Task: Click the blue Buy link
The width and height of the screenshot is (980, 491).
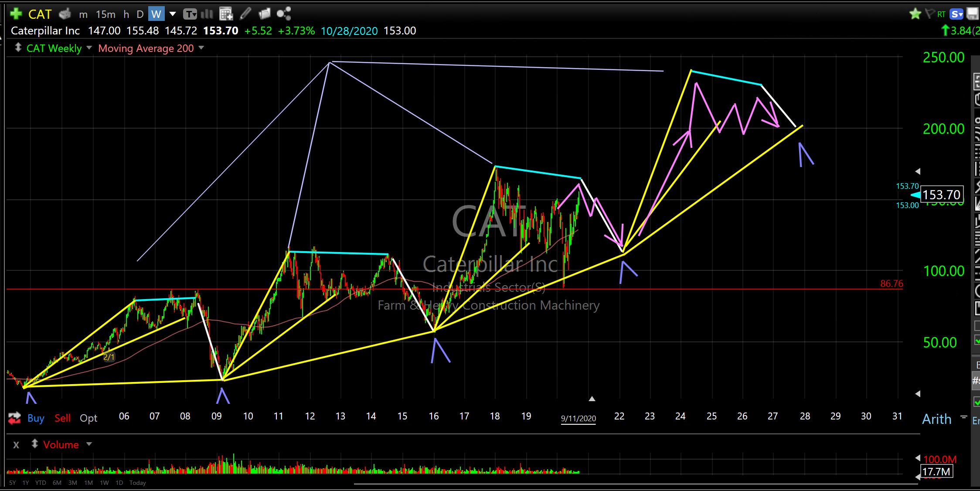Action: [x=36, y=418]
